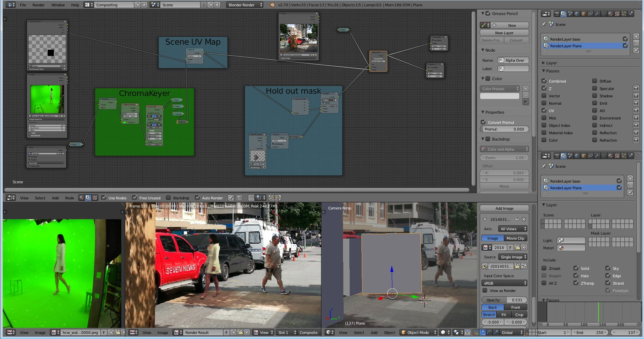Select Crop for background image framing
Viewport: 644px width, 339px height.
click(519, 314)
